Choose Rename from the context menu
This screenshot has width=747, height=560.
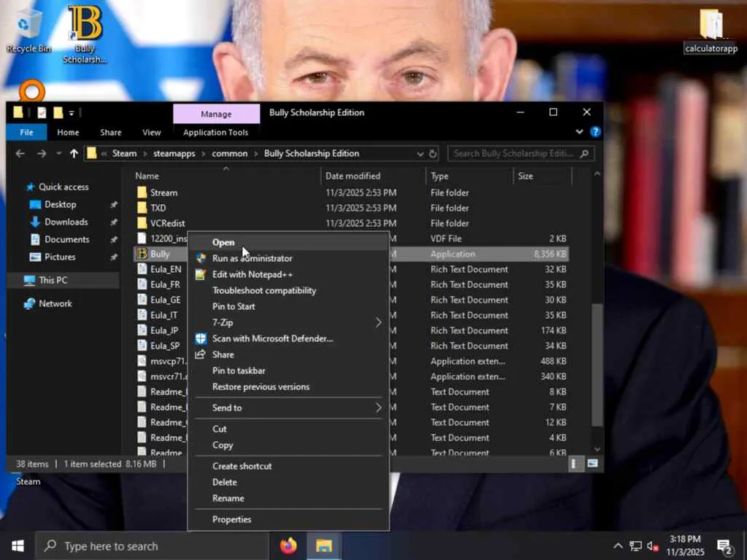(289, 499)
